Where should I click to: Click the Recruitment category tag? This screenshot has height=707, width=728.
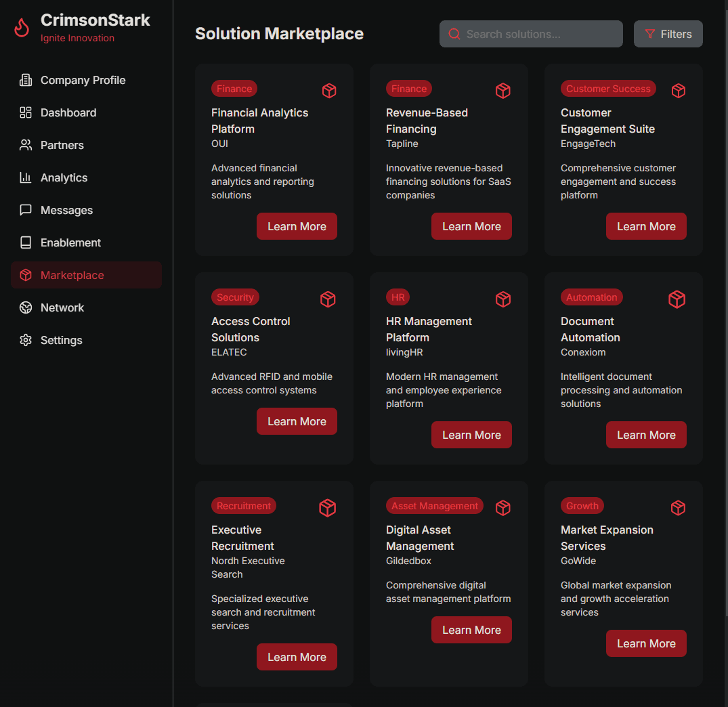tap(243, 506)
